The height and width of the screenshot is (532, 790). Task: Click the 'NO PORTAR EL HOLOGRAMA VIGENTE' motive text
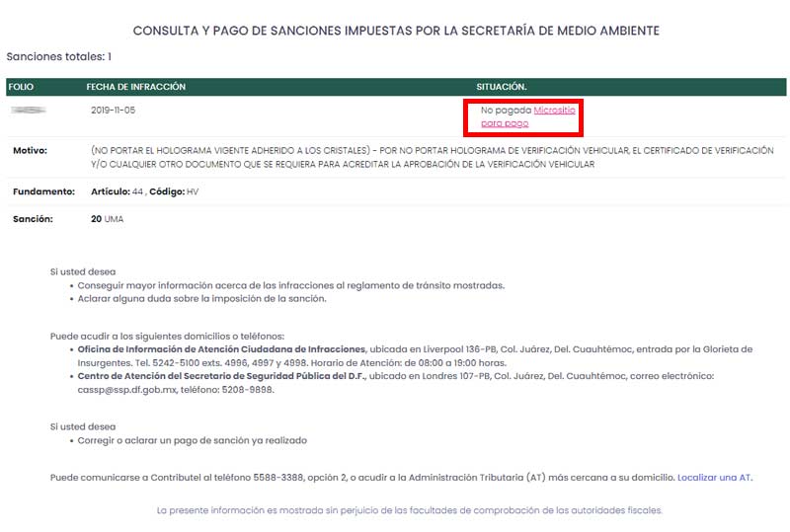point(433,157)
